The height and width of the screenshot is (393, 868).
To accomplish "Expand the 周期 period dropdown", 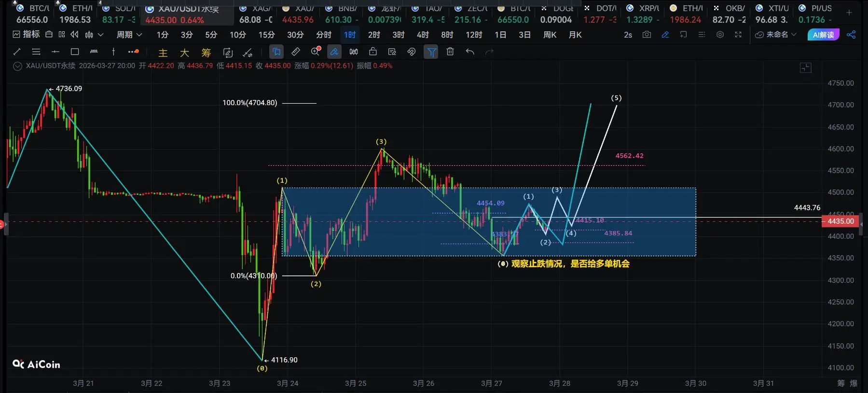I will [129, 35].
